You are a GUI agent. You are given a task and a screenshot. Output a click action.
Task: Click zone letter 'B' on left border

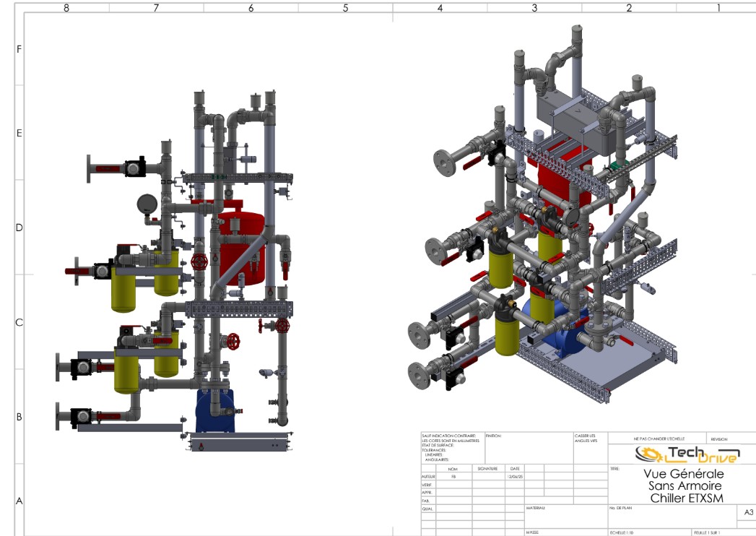coord(19,417)
